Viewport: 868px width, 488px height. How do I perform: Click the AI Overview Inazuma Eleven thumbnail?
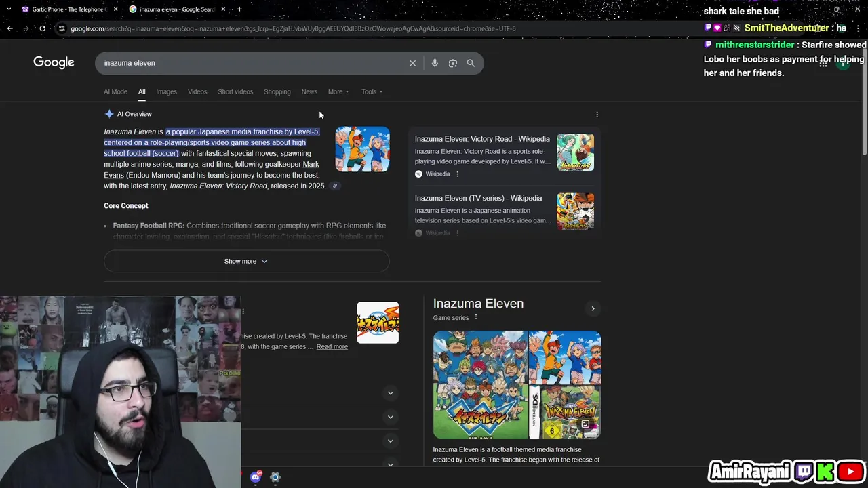coord(362,149)
